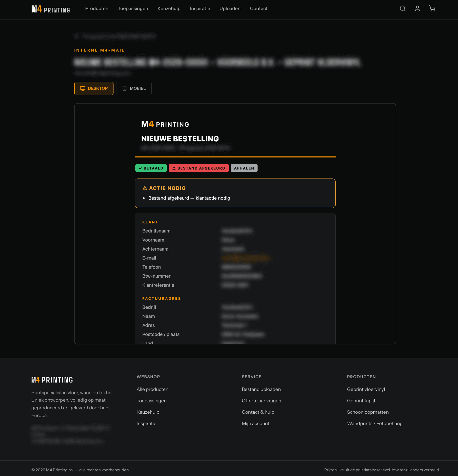Open Keuzehulp footer link
This screenshot has width=458, height=476.
148,412
